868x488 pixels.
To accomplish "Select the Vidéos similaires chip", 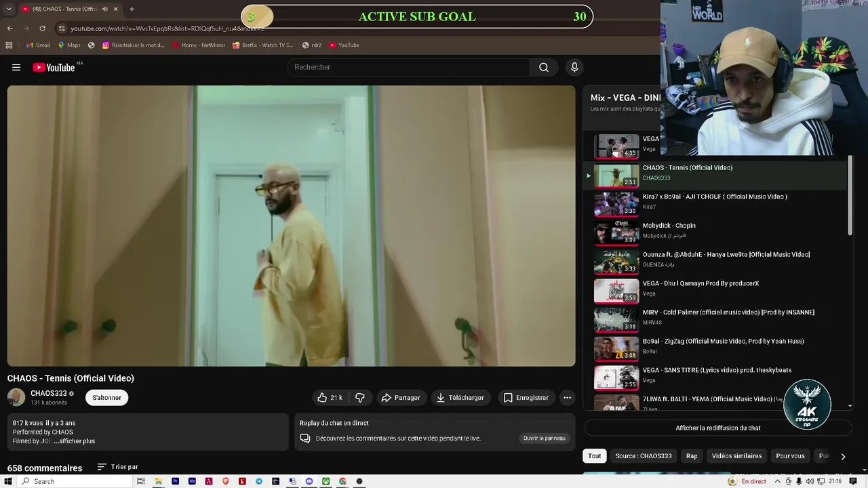I will click(x=736, y=456).
